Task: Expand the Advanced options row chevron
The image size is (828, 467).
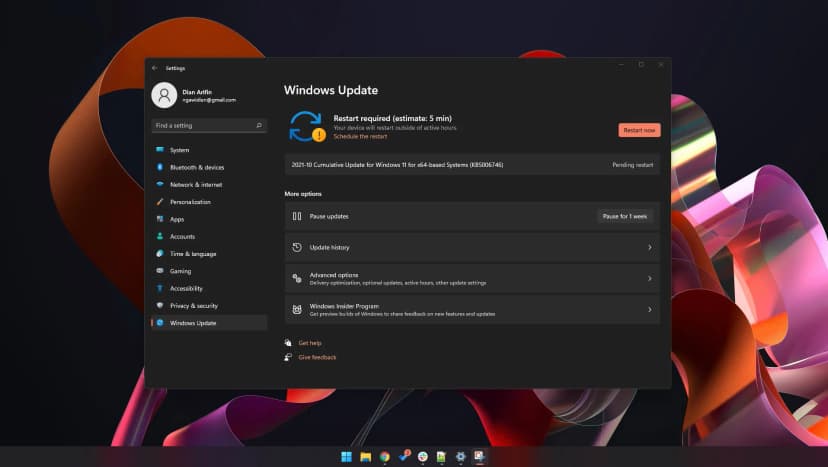Action: 649,278
